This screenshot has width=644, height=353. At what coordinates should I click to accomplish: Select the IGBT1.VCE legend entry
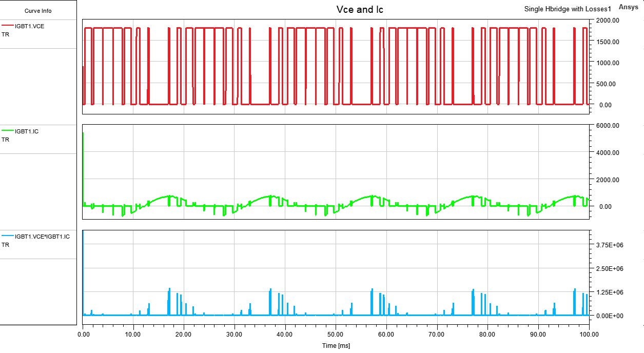point(29,26)
